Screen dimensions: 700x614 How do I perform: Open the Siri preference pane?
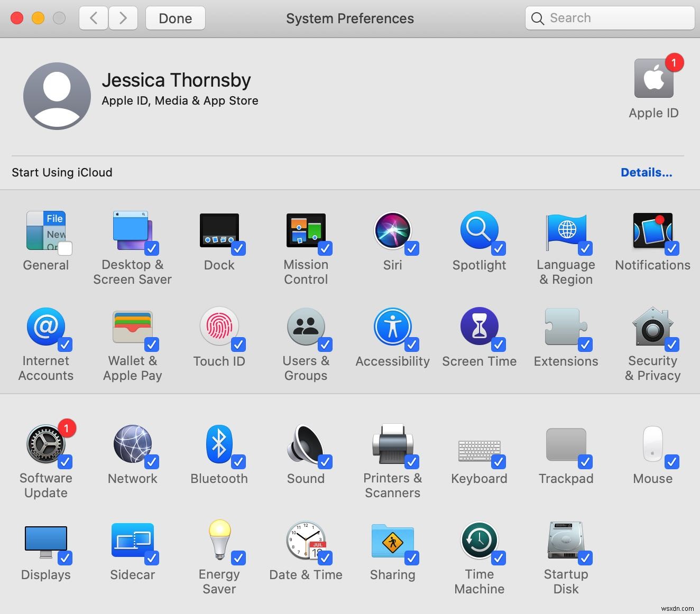(392, 231)
